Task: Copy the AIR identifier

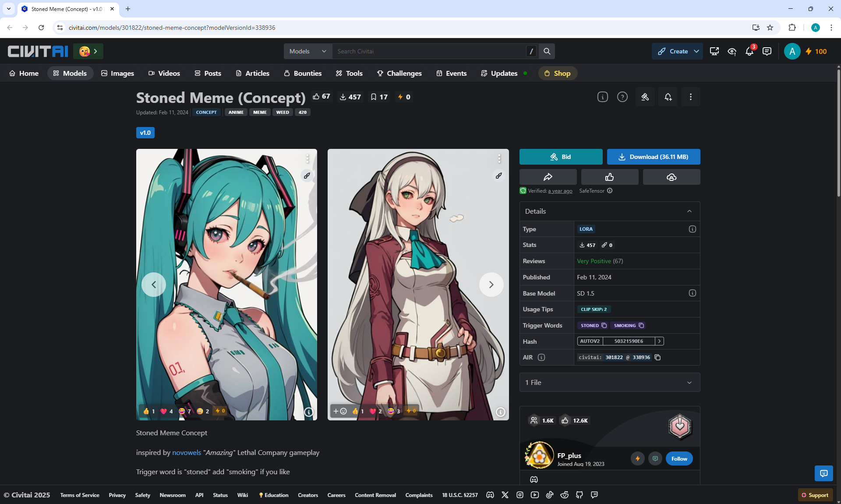Action: 657,357
